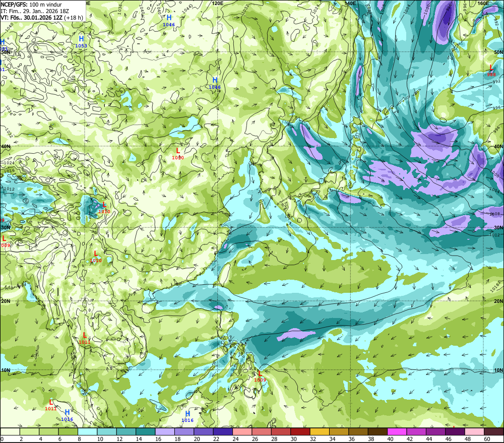Click the legend value 8
Image resolution: width=504 pixels, height=443 pixels.
[x=80, y=439]
